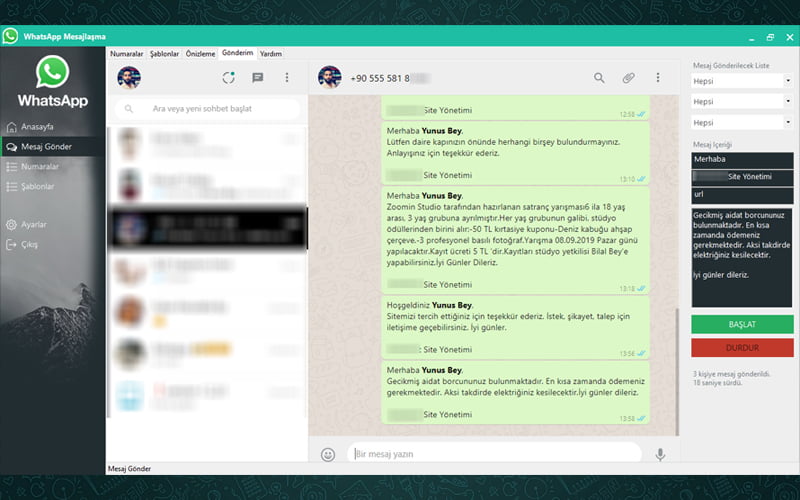Click the paperclip attach icon

tap(629, 78)
